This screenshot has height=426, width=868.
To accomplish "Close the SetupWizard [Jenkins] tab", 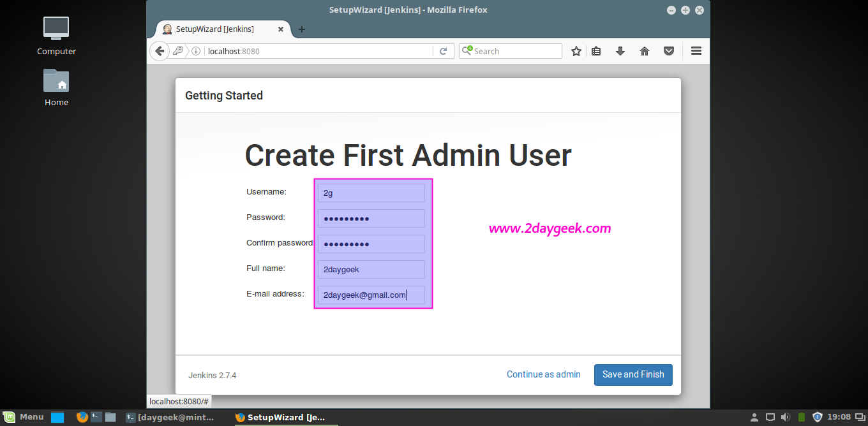I will [280, 29].
